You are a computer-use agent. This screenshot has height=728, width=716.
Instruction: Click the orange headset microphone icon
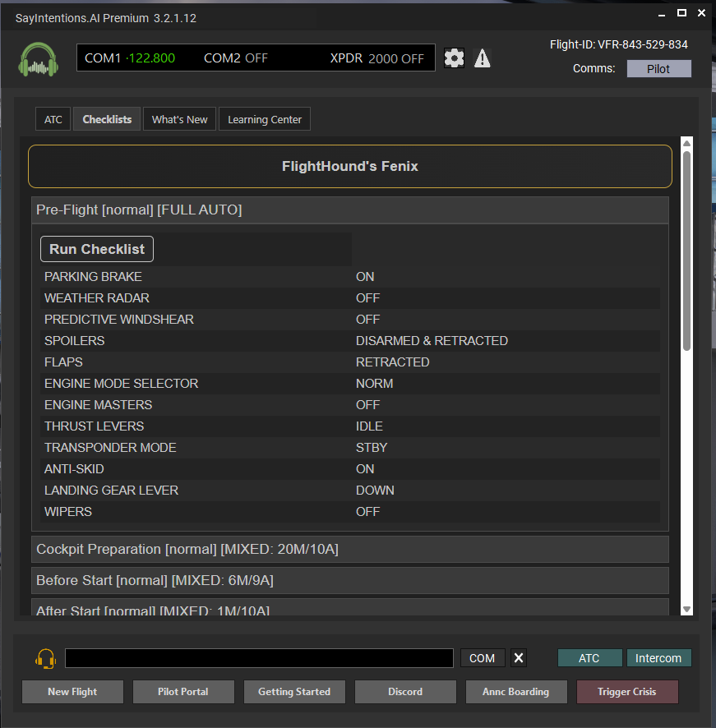[45, 658]
